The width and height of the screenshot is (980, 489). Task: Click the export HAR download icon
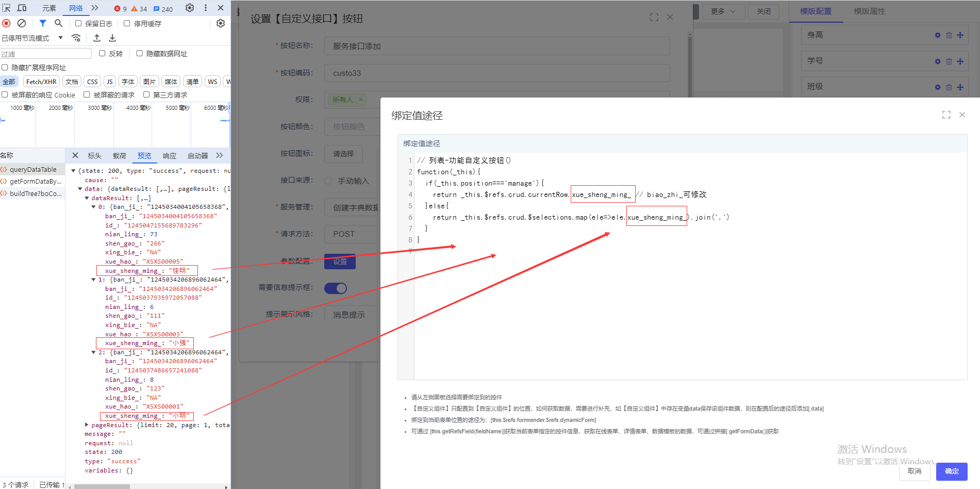(x=112, y=38)
